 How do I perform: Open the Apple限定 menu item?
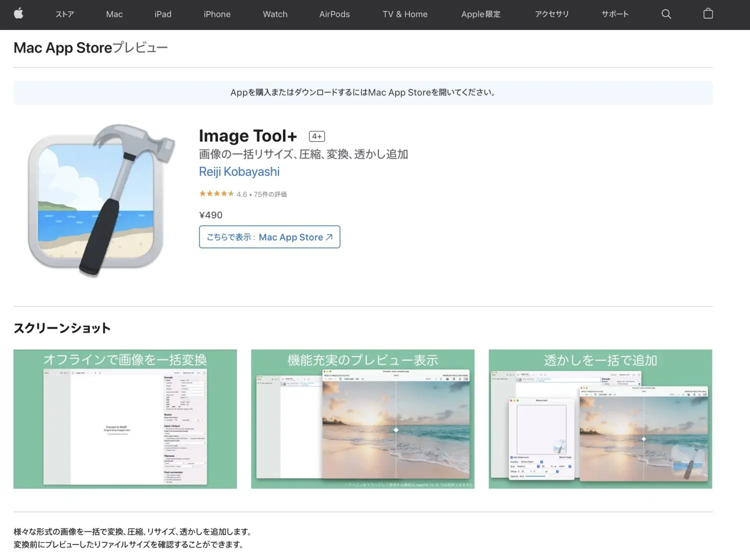(480, 14)
